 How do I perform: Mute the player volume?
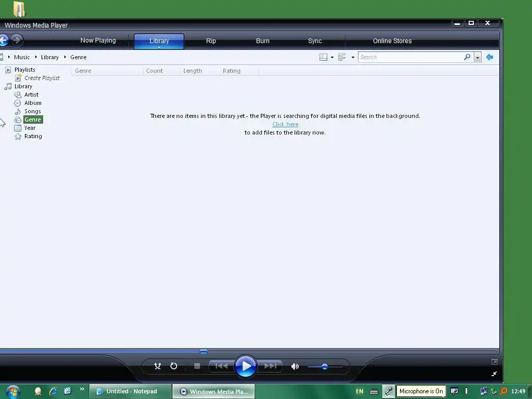(x=295, y=366)
